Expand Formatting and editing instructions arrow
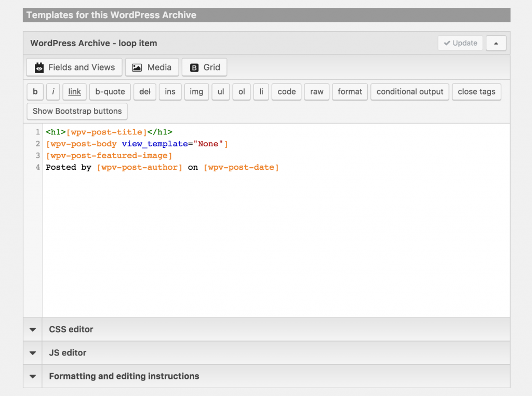This screenshot has width=532, height=396. 33,376
